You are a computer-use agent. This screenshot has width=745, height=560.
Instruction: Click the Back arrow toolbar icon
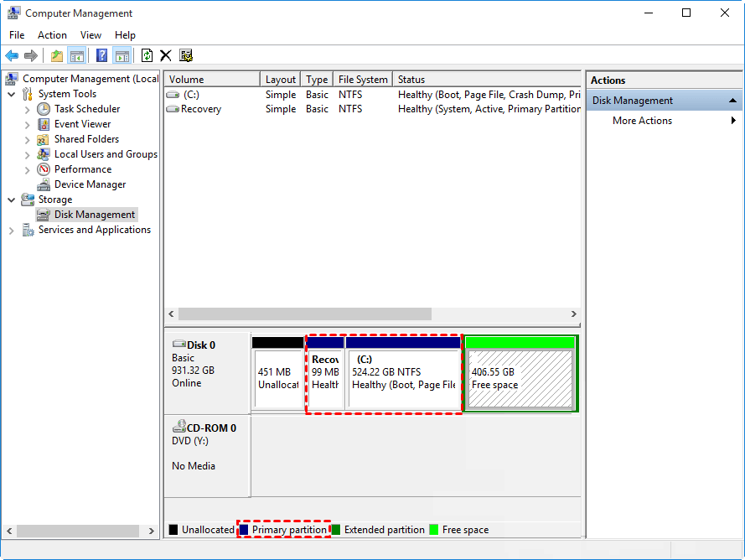coord(12,55)
